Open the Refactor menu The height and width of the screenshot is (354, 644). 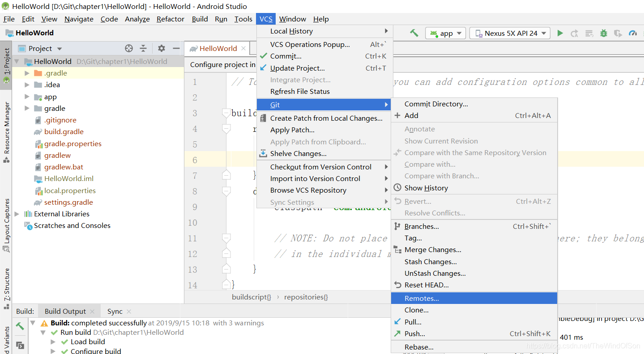171,19
